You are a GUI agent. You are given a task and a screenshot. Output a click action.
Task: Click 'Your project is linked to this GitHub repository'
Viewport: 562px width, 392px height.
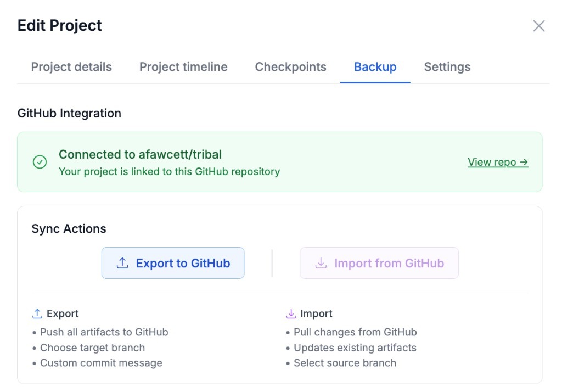tap(169, 172)
